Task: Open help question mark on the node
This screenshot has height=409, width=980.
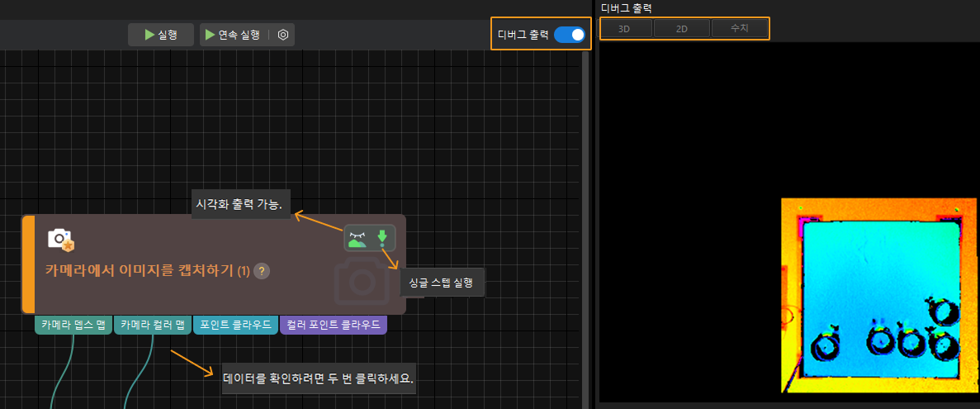Action: [x=262, y=271]
